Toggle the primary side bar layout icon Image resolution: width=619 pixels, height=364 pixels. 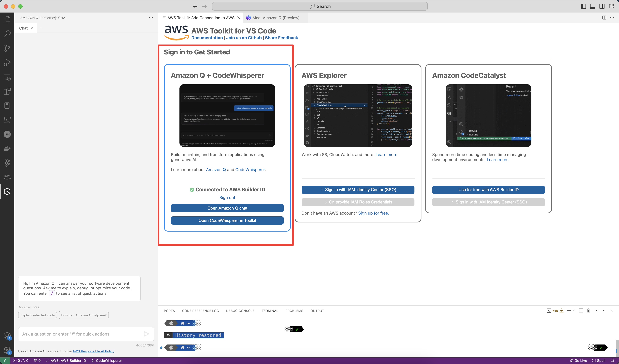point(583,6)
